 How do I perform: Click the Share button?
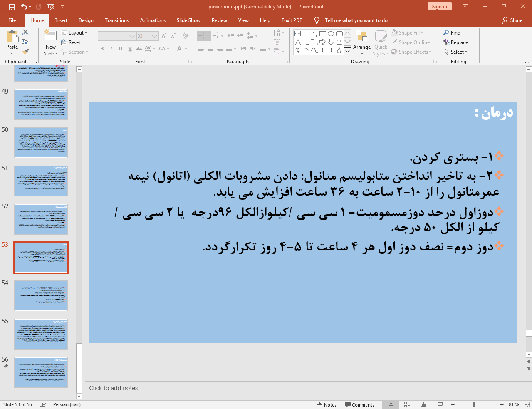[512, 20]
